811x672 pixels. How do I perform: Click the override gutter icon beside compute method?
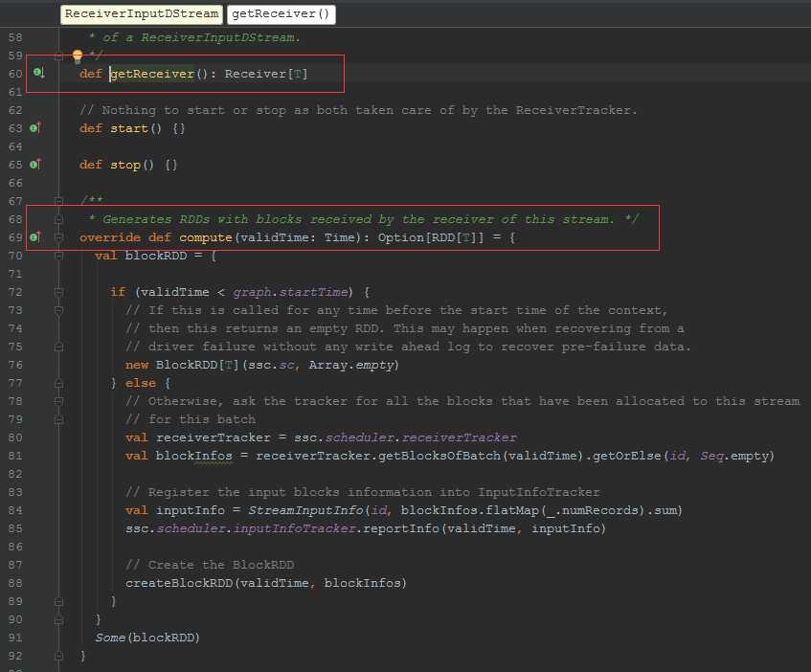click(35, 236)
